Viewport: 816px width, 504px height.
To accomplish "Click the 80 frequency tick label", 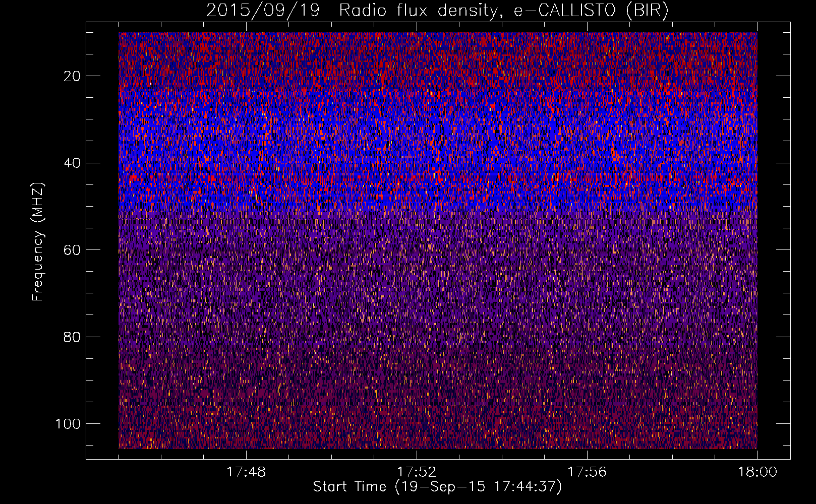I will pyautogui.click(x=72, y=337).
